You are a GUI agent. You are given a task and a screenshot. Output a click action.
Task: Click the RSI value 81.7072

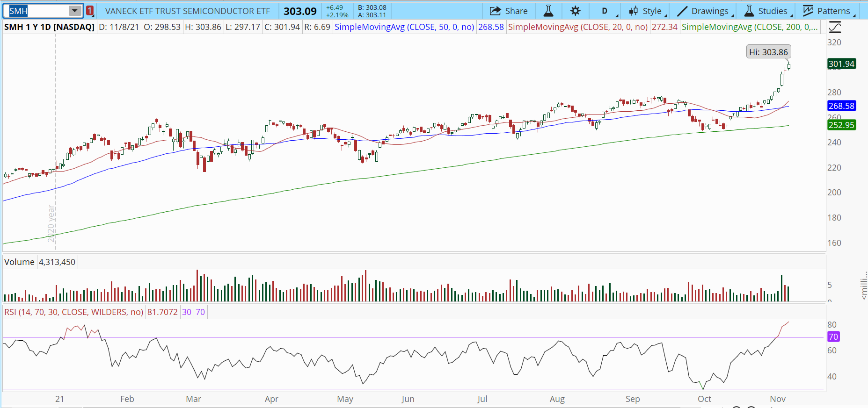pyautogui.click(x=162, y=312)
